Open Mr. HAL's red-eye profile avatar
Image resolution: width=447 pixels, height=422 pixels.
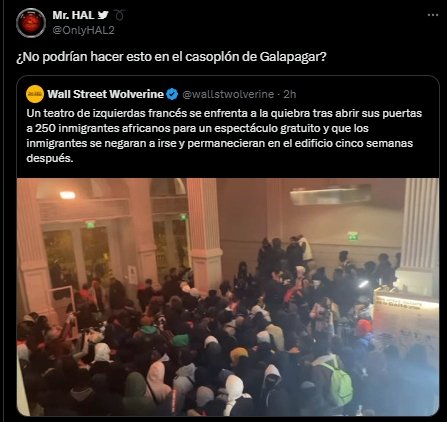tap(31, 23)
